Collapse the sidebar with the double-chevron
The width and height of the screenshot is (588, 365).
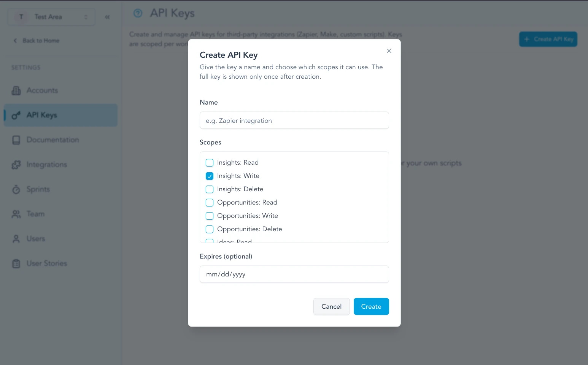[x=107, y=17]
